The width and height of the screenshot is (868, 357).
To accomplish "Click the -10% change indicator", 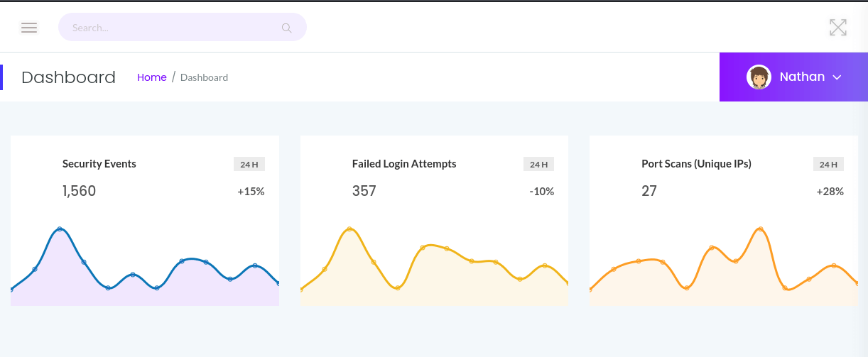I will tap(542, 192).
